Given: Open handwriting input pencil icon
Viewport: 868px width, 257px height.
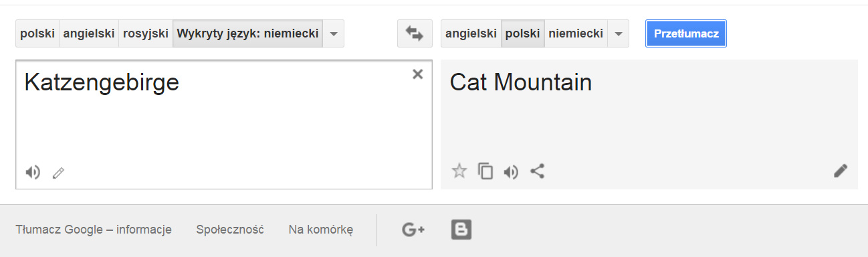Looking at the screenshot, I should pos(58,173).
